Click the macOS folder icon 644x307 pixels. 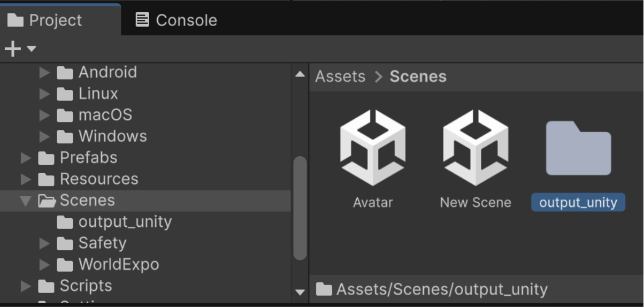coord(65,116)
